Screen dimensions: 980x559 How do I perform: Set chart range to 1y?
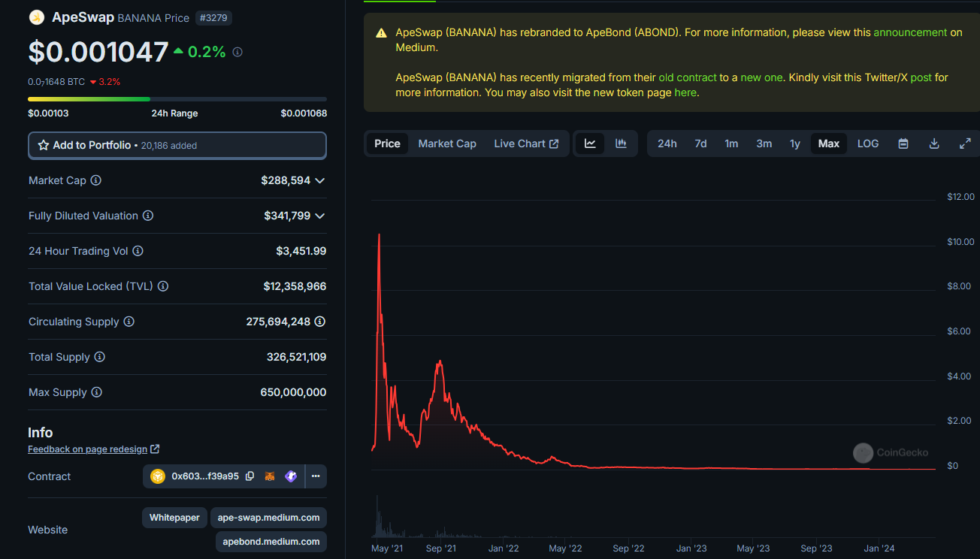795,144
